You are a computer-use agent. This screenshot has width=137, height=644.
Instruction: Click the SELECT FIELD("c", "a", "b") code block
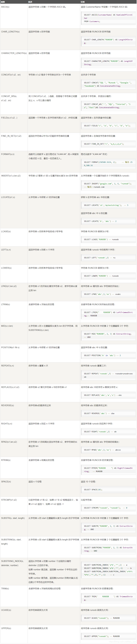pos(108,126)
